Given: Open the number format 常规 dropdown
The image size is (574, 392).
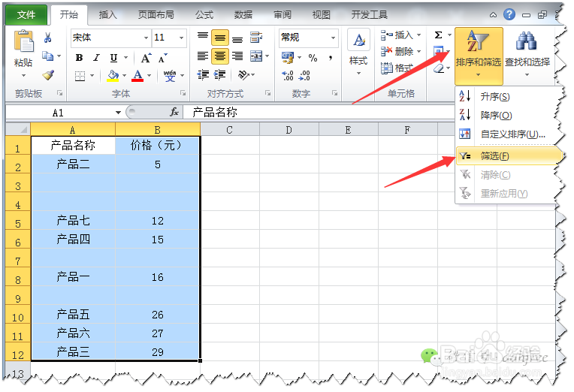Looking at the screenshot, I should (x=333, y=38).
